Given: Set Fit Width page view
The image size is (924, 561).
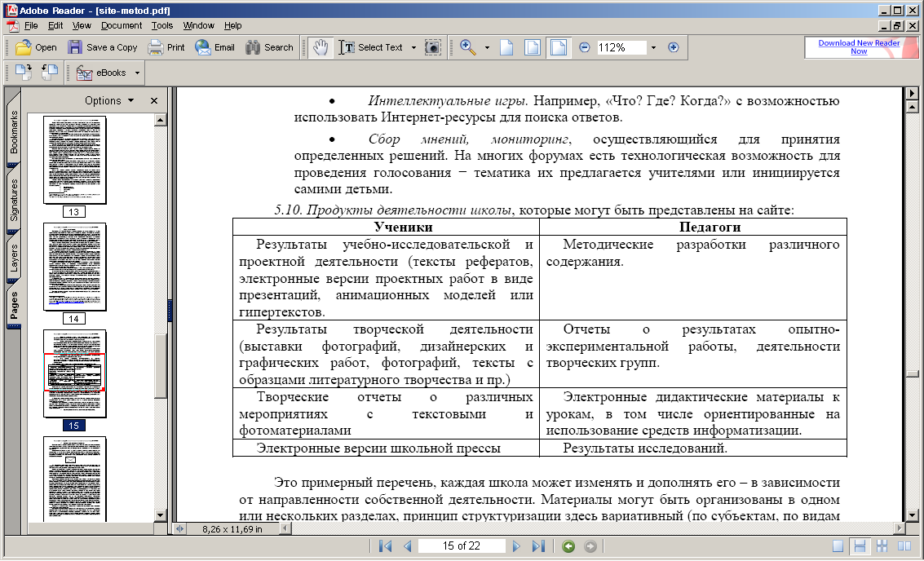Looking at the screenshot, I should [x=558, y=47].
